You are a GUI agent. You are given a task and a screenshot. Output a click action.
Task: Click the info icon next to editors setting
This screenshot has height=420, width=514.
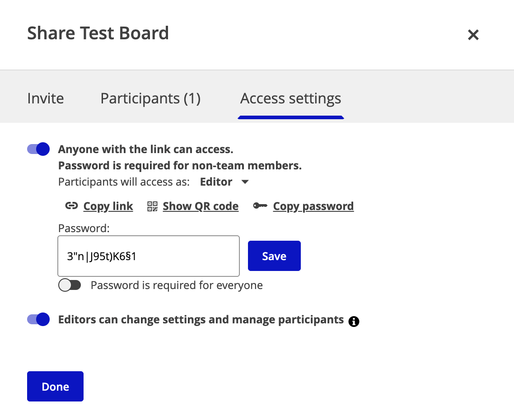tap(354, 321)
